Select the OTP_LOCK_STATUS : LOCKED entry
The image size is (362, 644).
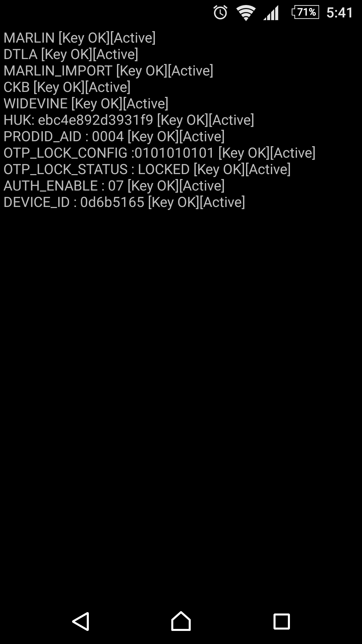point(147,169)
